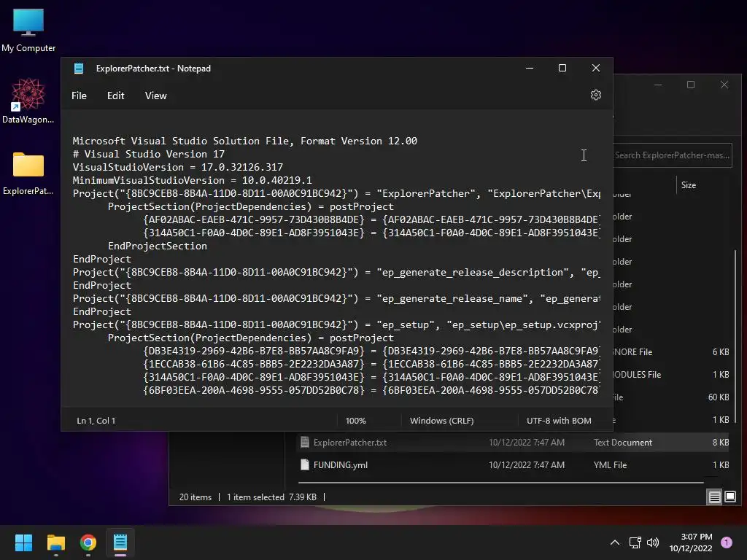Click the YML File type cell
Viewport: 747px width, 560px height.
610,465
